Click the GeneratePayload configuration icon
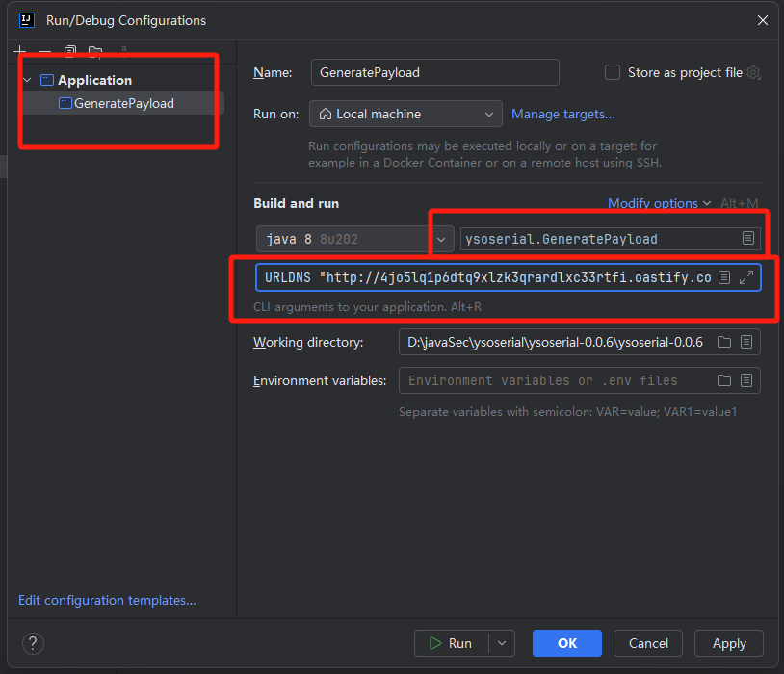The image size is (784, 674). coord(65,103)
